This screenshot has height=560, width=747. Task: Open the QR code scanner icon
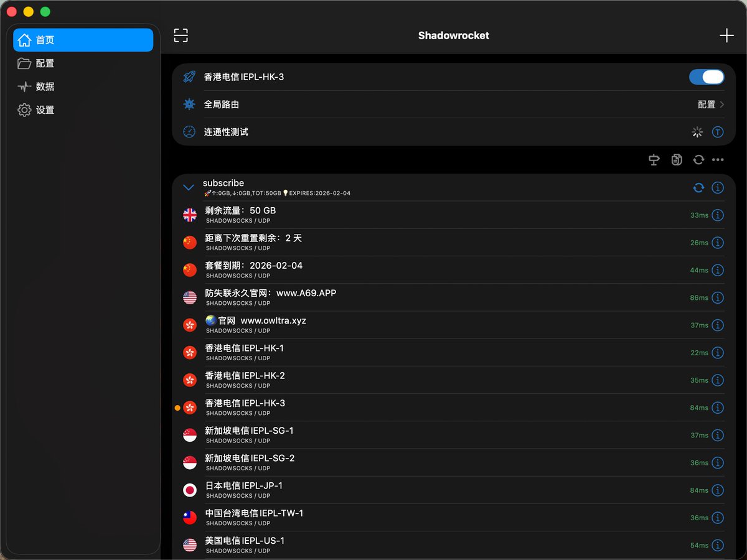click(x=181, y=35)
